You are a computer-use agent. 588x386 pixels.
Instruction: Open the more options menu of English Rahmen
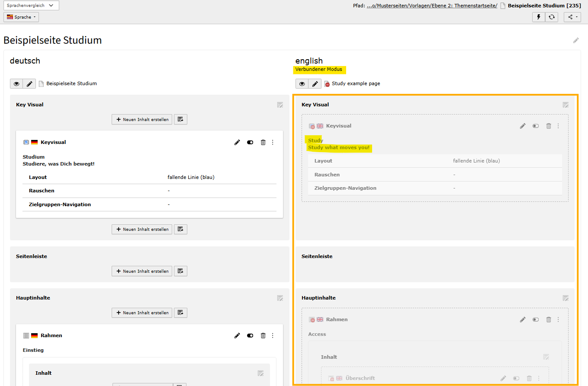[x=558, y=319]
